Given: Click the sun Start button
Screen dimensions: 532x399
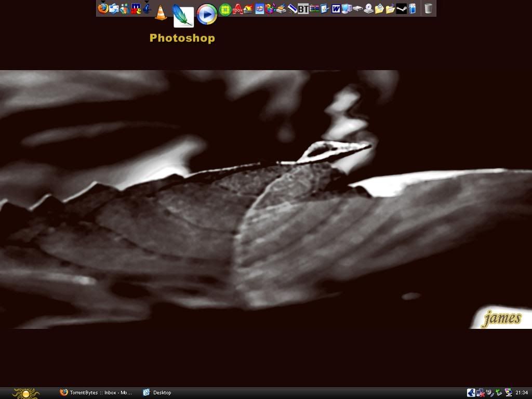Looking at the screenshot, I should coord(25,393).
